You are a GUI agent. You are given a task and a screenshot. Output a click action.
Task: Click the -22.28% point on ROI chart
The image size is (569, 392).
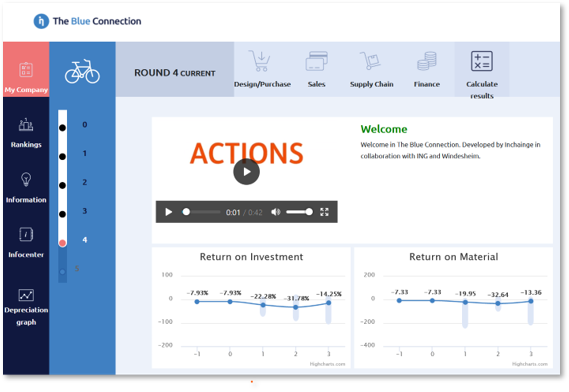click(x=263, y=305)
